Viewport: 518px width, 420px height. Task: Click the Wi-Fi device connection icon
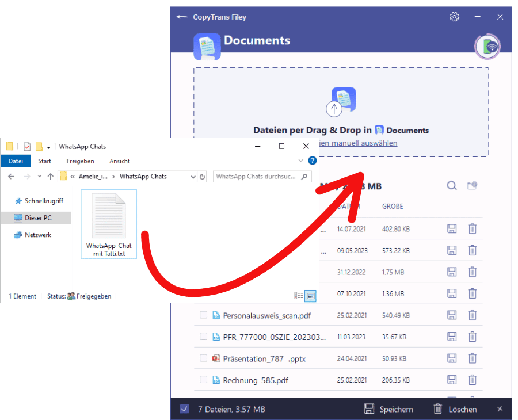[x=487, y=46]
